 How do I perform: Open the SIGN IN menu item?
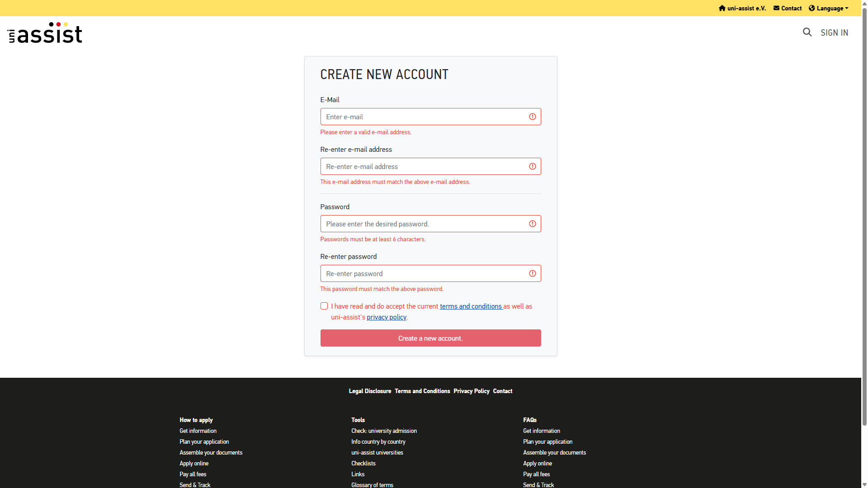[834, 33]
